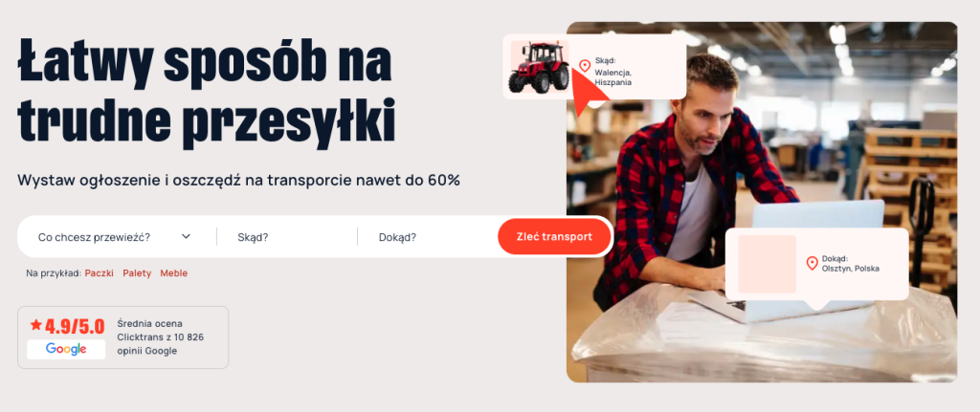Click the empty pink placeholder thumbnail
The height and width of the screenshot is (412, 980).
[767, 264]
